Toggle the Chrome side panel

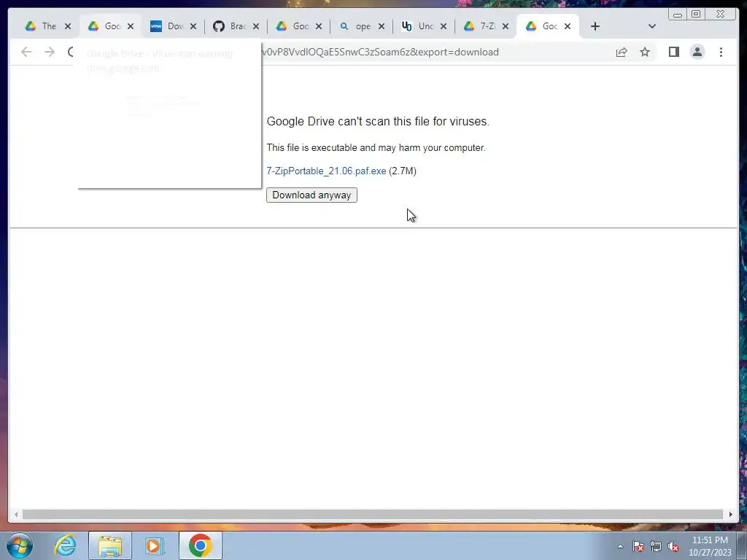673,52
